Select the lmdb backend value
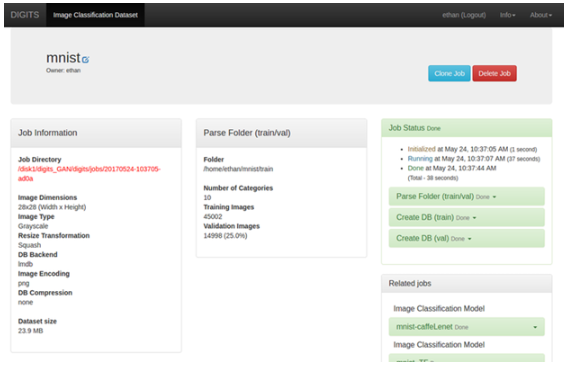The height and width of the screenshot is (382, 567). pos(25,264)
